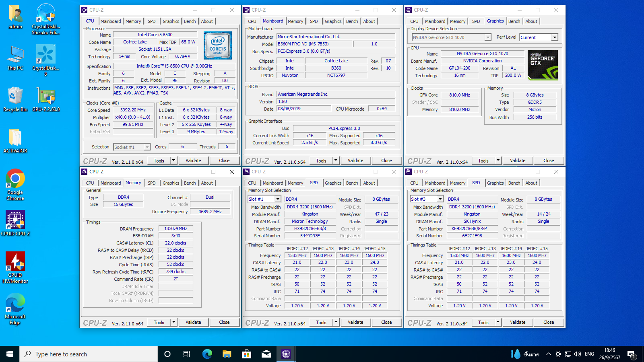Screen dimensions: 644x362
Task: Open Microsoft Edge from the taskbar
Action: (207, 354)
